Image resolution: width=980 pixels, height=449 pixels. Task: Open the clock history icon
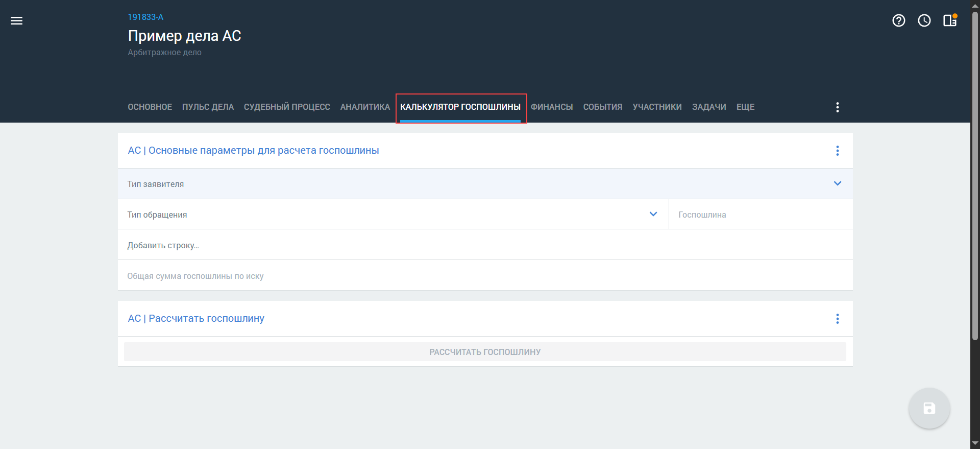tap(924, 20)
